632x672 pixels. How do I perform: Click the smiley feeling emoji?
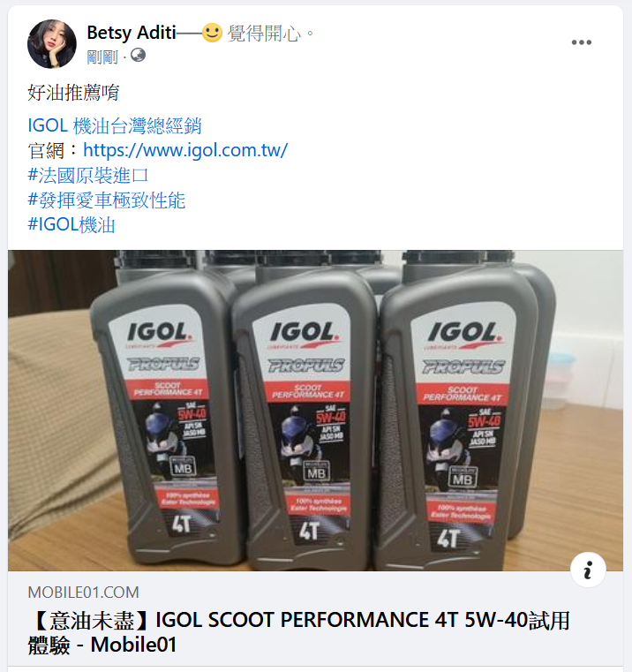coord(212,33)
